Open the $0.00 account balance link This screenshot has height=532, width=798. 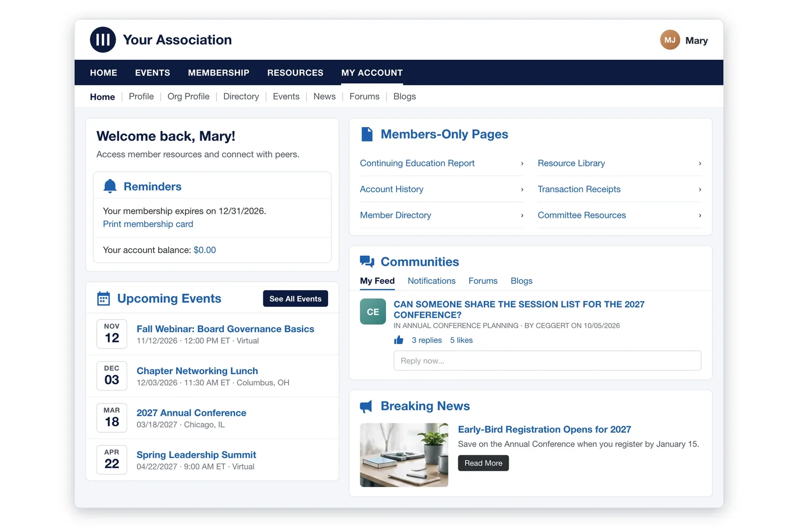pos(204,250)
